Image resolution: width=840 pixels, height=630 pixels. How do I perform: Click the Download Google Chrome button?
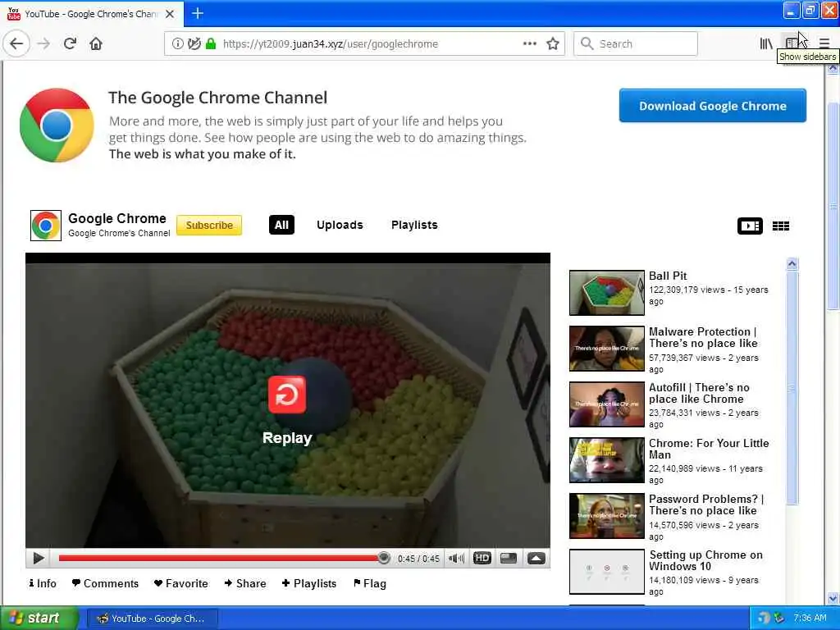713,106
